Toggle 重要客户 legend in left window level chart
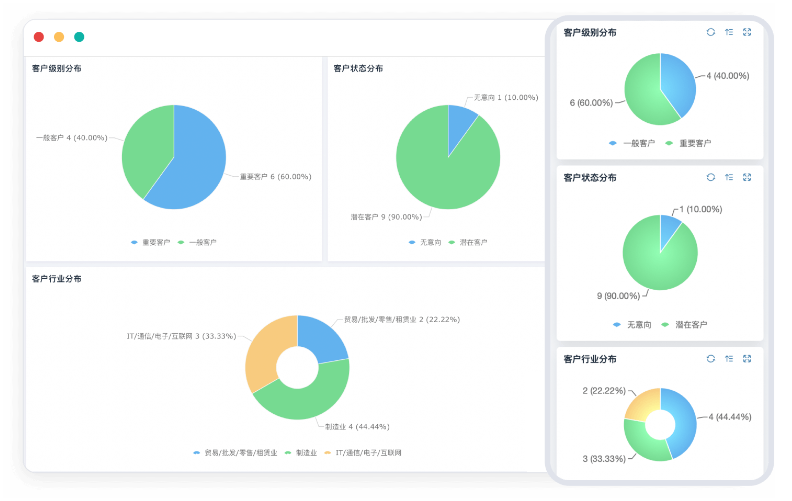The width and height of the screenshot is (792, 501). pos(151,242)
